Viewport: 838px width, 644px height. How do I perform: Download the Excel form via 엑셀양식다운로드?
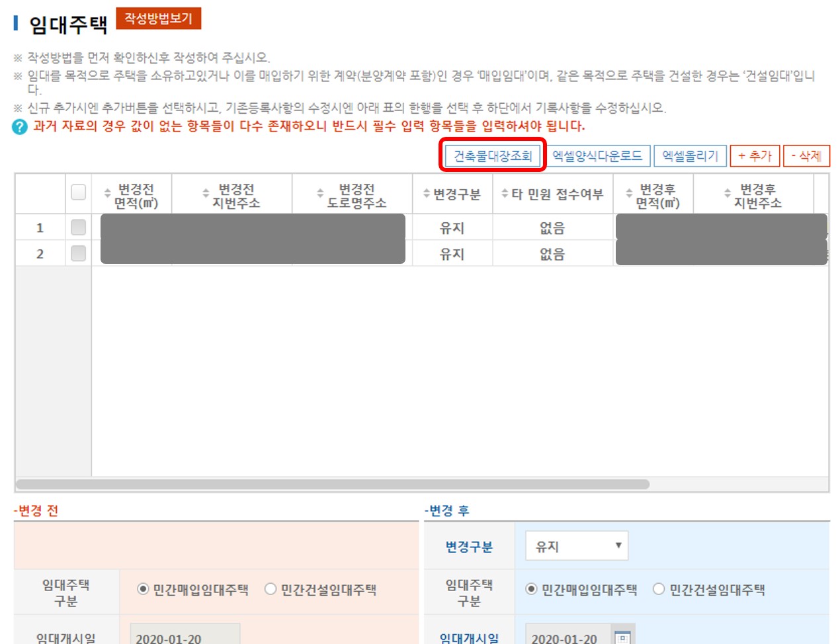[597, 156]
